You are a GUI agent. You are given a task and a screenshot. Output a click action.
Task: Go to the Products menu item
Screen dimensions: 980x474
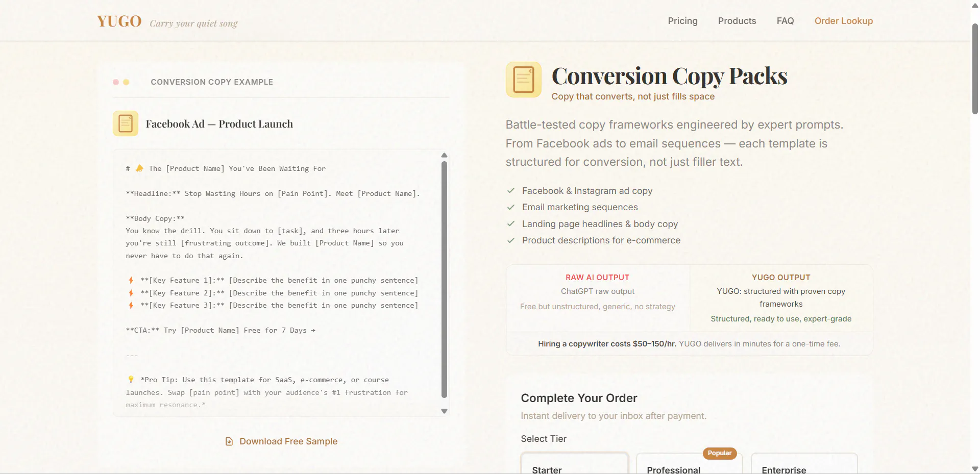[737, 21]
